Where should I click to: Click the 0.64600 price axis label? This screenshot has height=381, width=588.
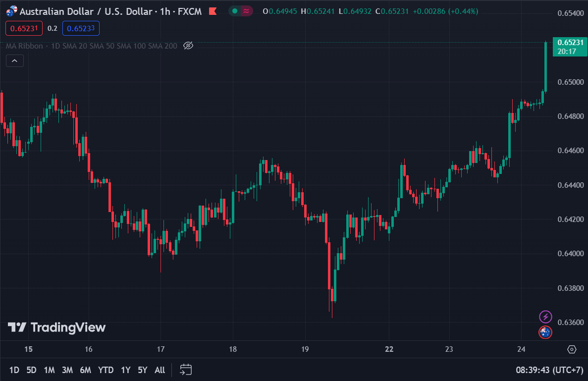[570, 151]
